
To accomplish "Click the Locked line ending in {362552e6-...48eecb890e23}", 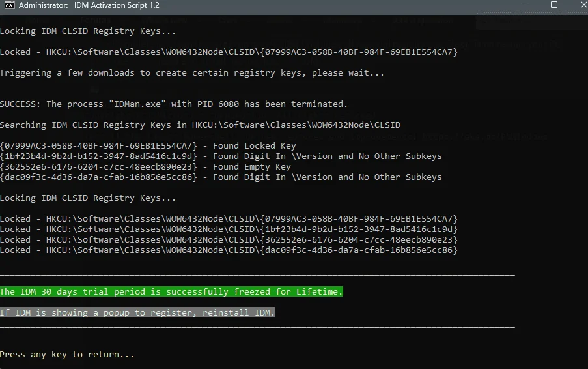I will (x=229, y=239).
